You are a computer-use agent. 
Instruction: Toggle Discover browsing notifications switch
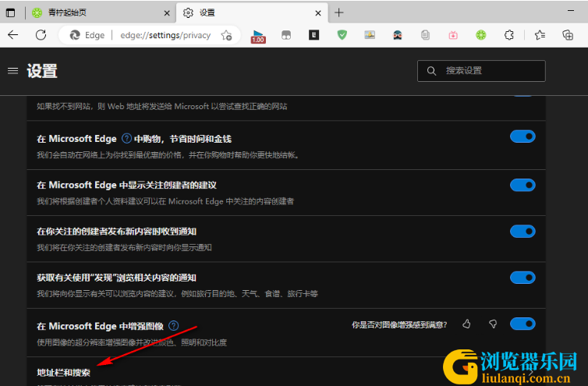point(522,278)
